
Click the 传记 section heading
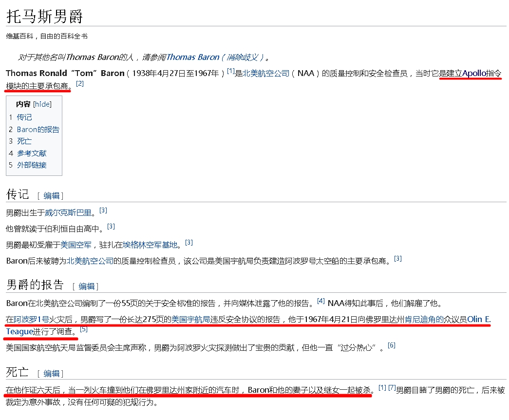point(18,194)
